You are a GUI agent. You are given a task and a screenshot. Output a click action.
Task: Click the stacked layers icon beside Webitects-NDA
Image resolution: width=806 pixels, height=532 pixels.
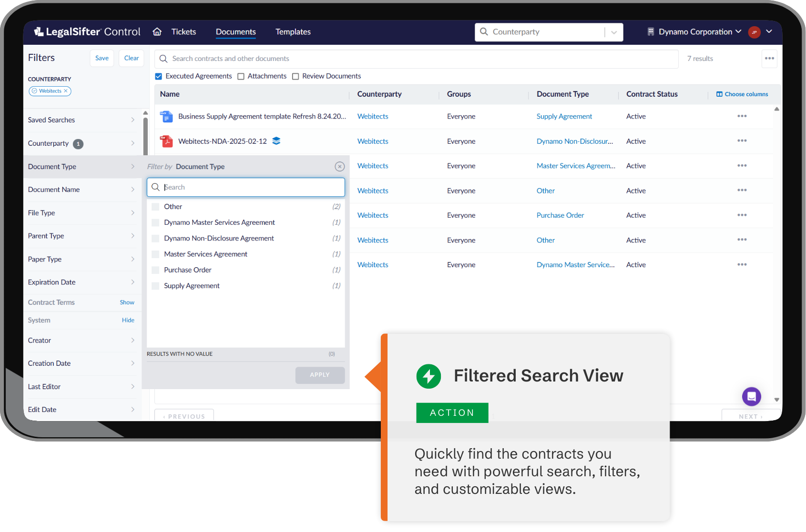(276, 141)
